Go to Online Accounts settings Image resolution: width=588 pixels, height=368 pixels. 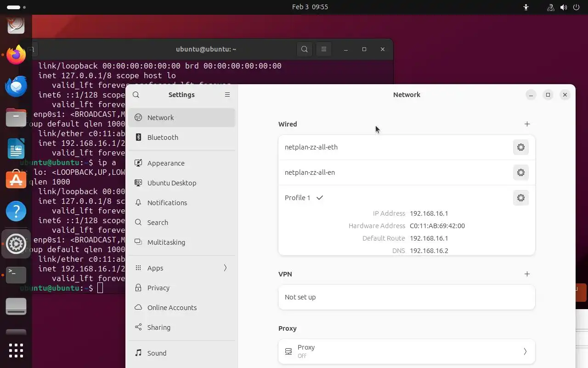[x=182, y=308]
